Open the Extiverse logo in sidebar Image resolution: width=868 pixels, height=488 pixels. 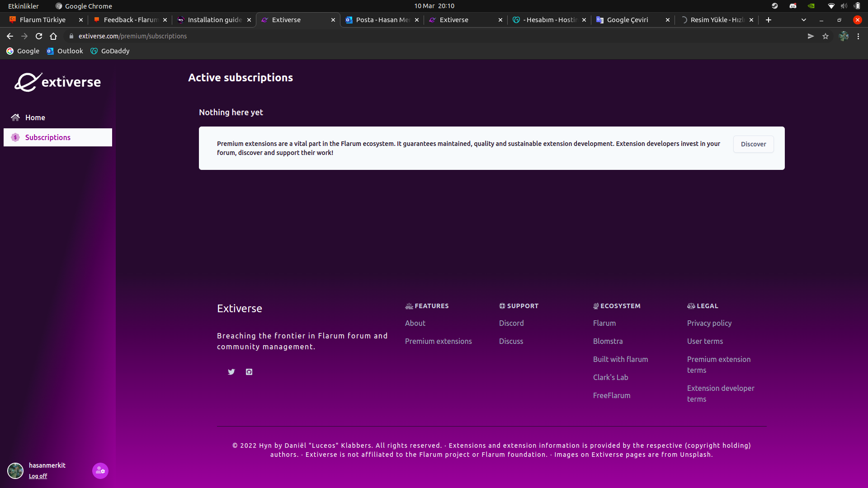[x=58, y=82]
